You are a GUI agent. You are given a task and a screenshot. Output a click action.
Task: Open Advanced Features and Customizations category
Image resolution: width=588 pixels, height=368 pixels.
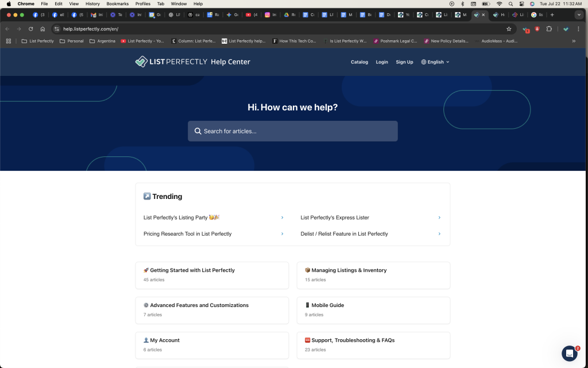tap(212, 310)
